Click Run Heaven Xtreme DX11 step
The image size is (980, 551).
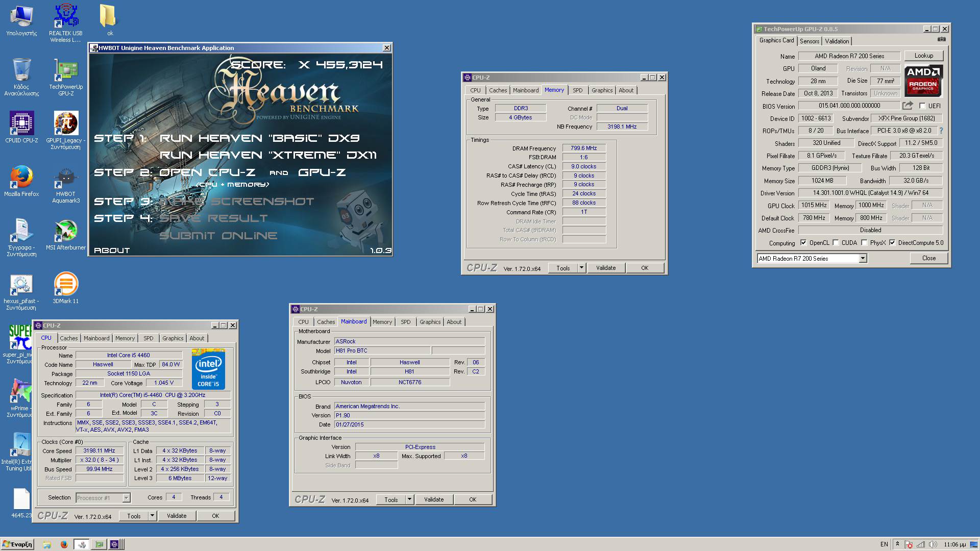coord(268,155)
